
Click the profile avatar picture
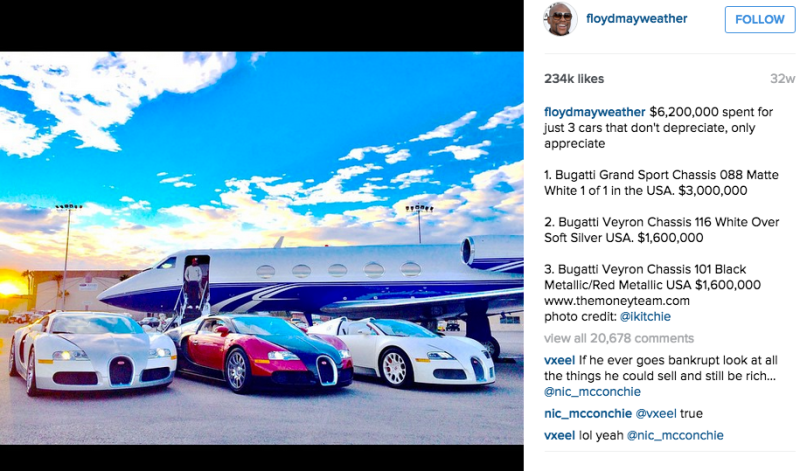point(560,19)
